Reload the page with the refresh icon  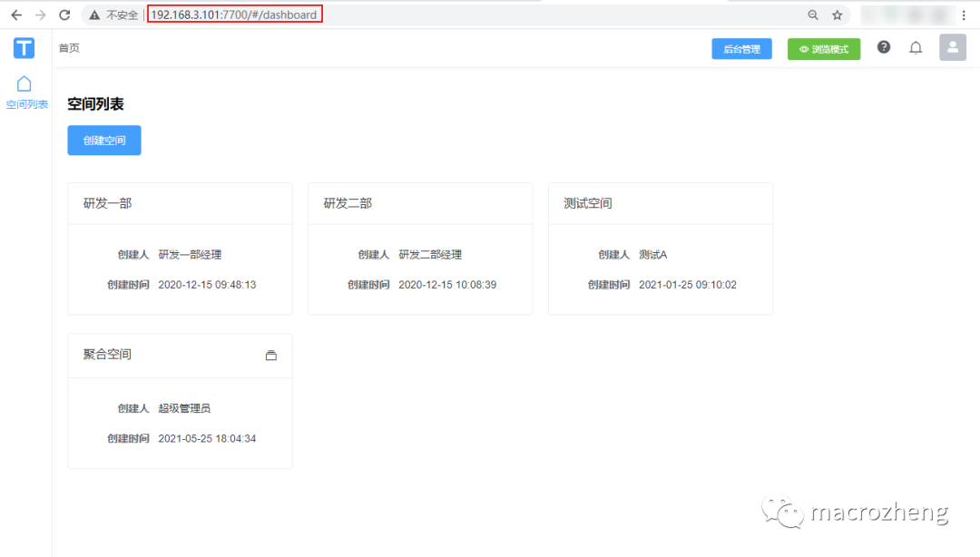(x=64, y=15)
